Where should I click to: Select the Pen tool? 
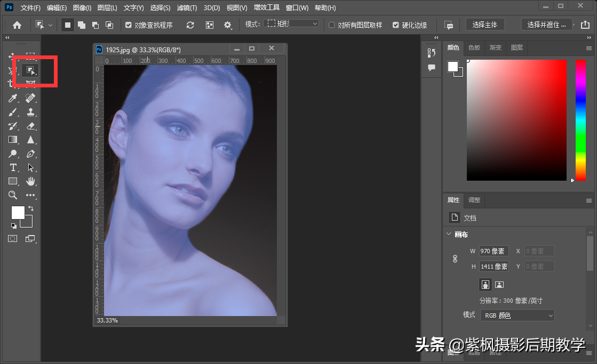pos(30,153)
